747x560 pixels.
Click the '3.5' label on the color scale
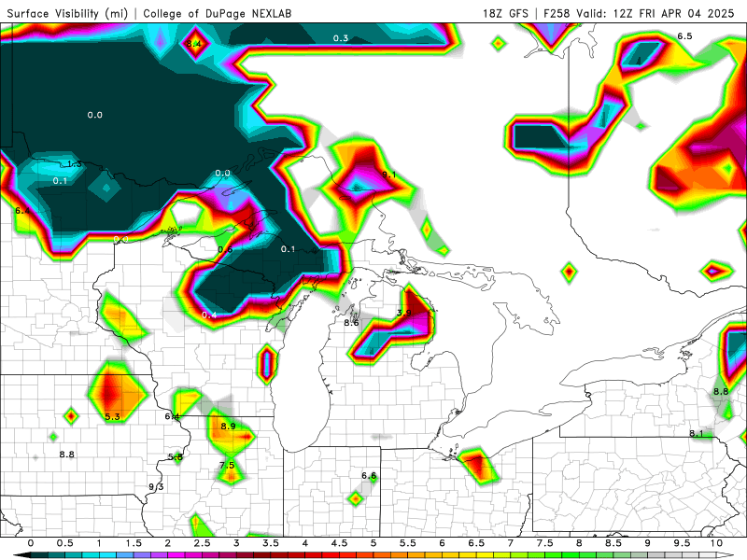(271, 543)
